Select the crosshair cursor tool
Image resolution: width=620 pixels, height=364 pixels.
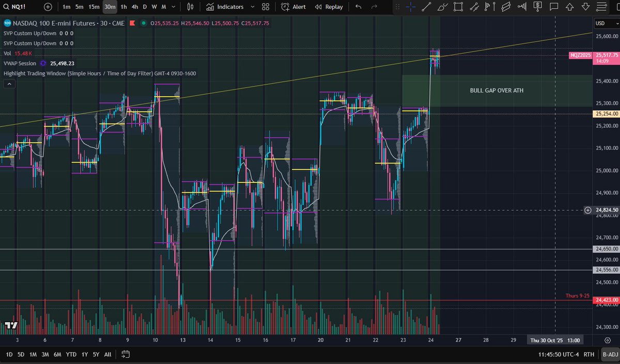411,7
